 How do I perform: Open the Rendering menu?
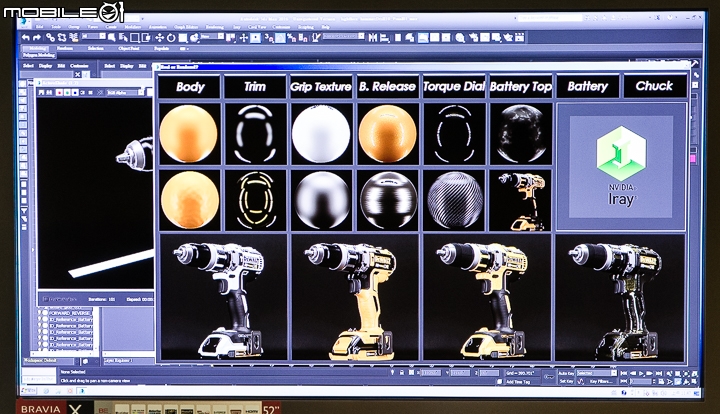[215, 27]
